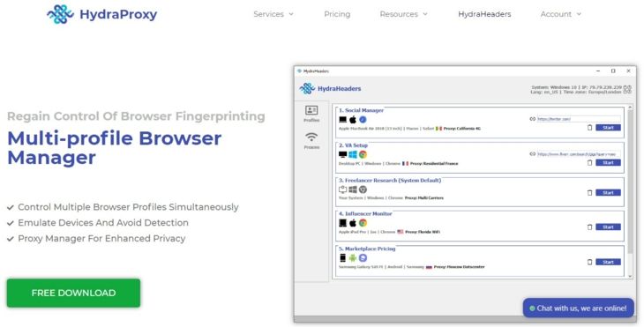Click the 'Proxy: Florida WiFi' text
The image size is (644, 327).
423,232
